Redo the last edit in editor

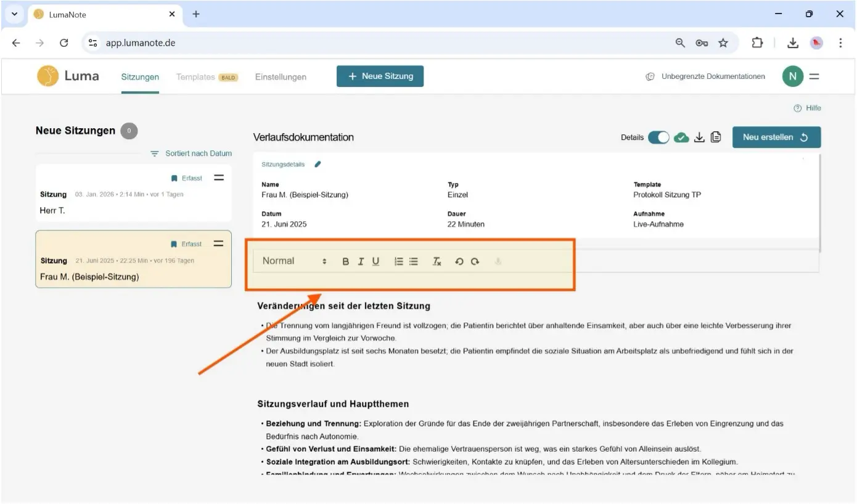click(475, 261)
